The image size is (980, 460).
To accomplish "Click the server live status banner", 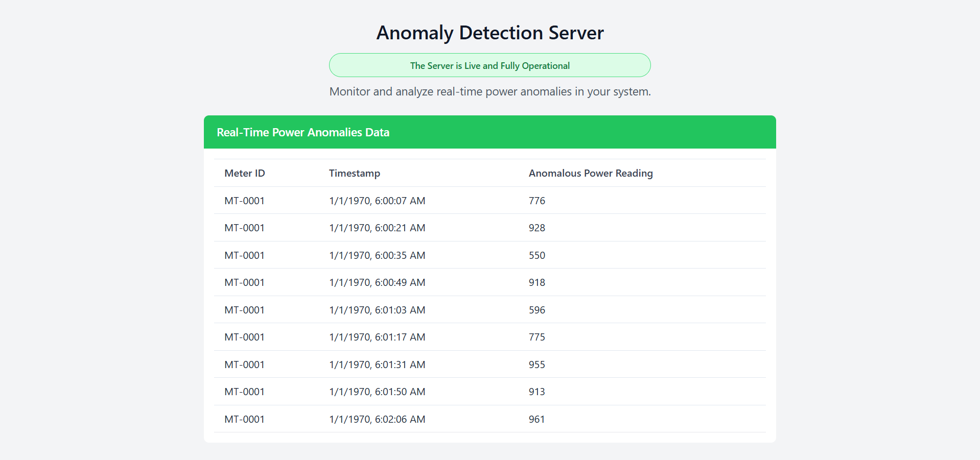I will tap(490, 65).
